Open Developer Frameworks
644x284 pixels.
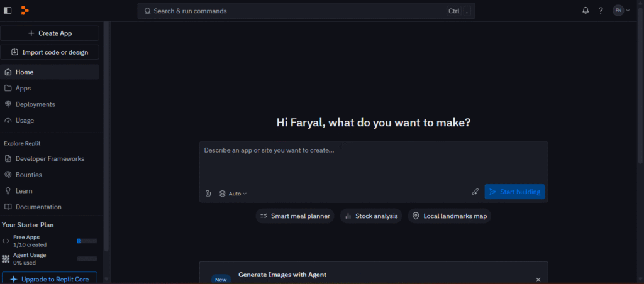click(50, 158)
